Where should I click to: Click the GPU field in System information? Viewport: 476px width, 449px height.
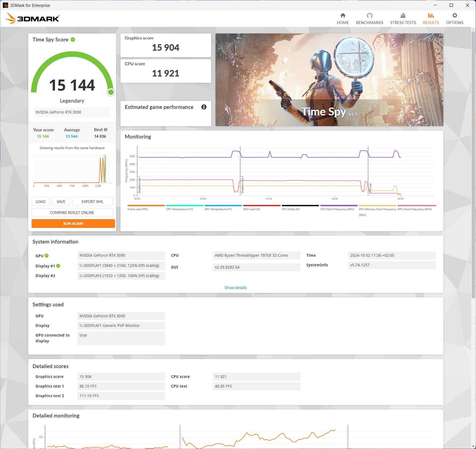click(121, 255)
